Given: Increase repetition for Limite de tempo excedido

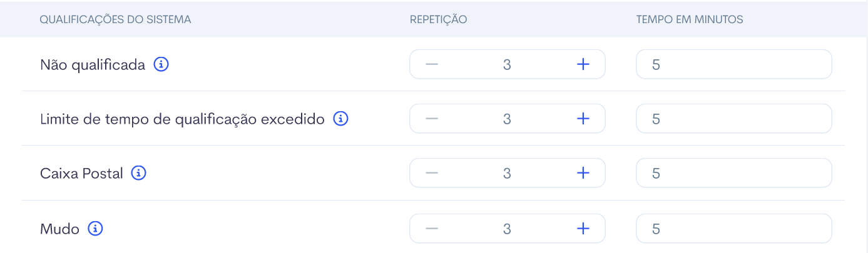Looking at the screenshot, I should pyautogui.click(x=583, y=119).
